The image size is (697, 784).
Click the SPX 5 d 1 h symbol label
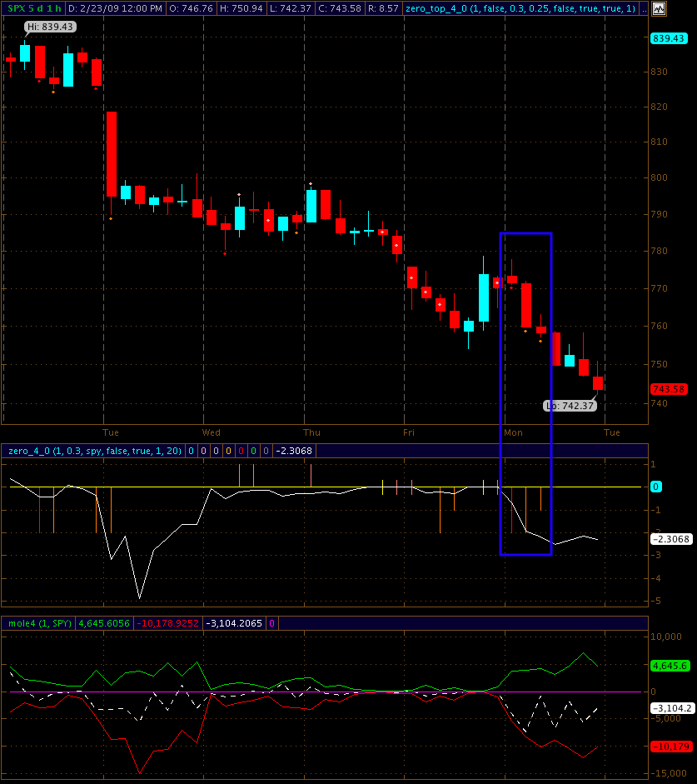[x=34, y=8]
